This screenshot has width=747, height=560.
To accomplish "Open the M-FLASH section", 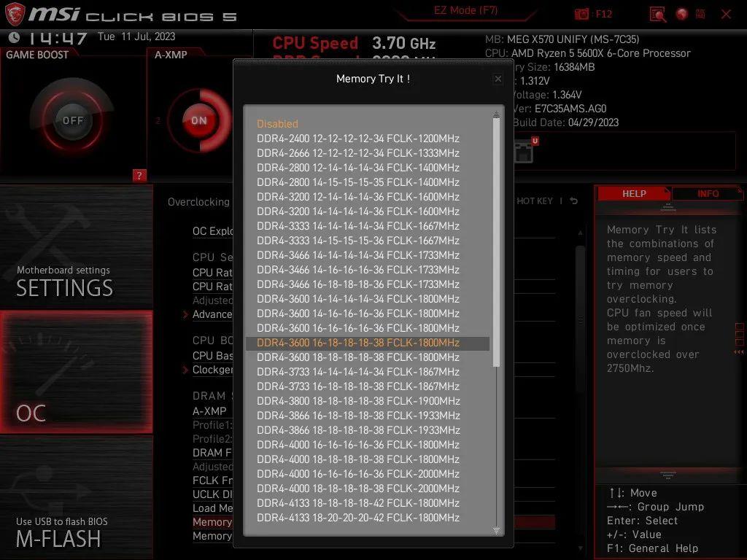I will click(76, 497).
